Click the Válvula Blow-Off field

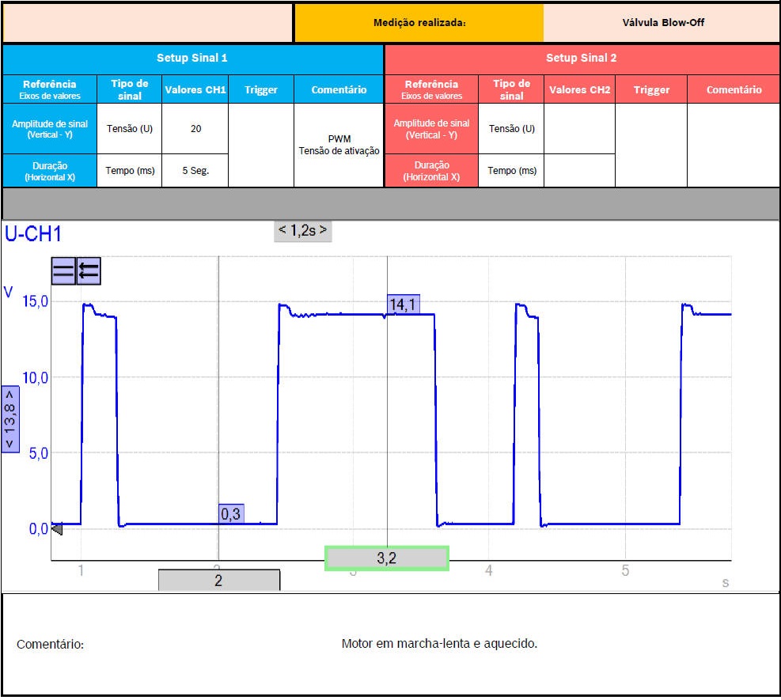662,23
